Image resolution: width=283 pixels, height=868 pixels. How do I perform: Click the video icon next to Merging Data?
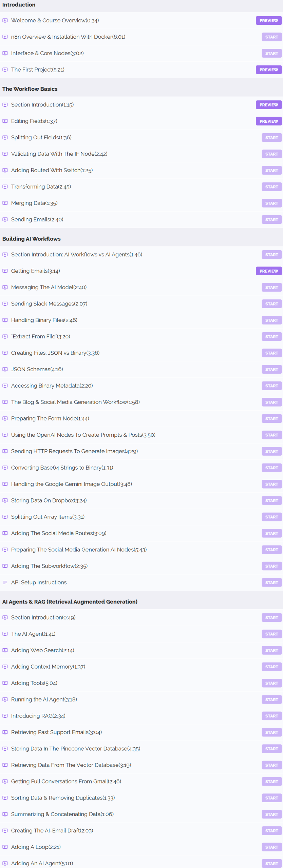click(5, 203)
